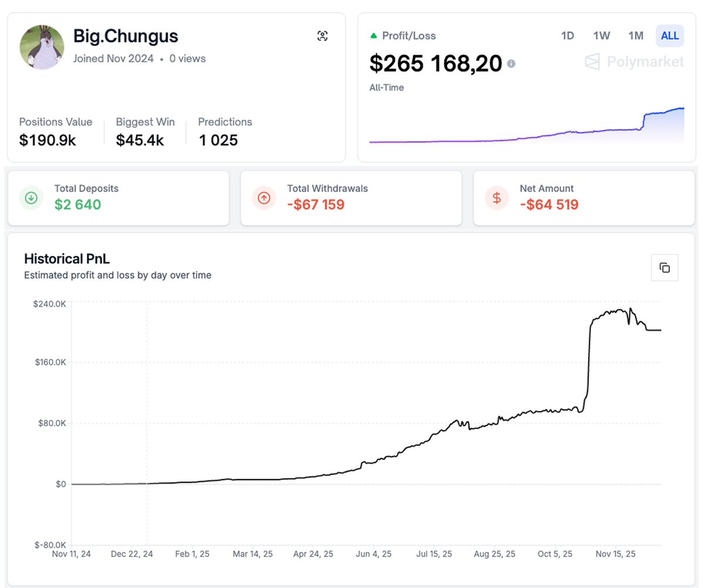Switch the chart to 1D view
The height and width of the screenshot is (588, 703).
(x=567, y=36)
